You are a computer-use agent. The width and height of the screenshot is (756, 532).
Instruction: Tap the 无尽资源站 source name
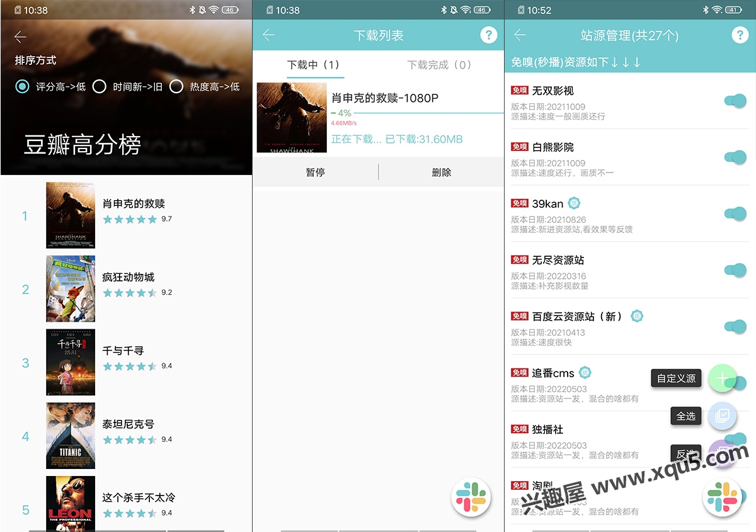pos(558,259)
